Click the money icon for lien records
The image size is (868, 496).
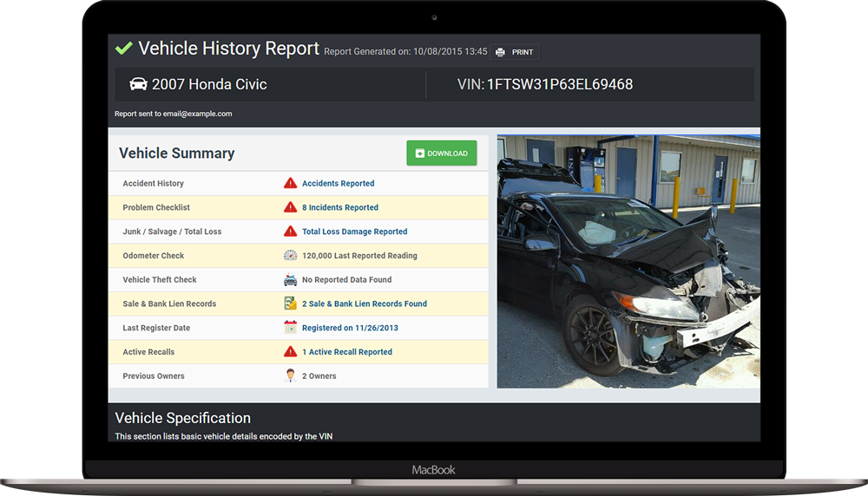point(291,303)
